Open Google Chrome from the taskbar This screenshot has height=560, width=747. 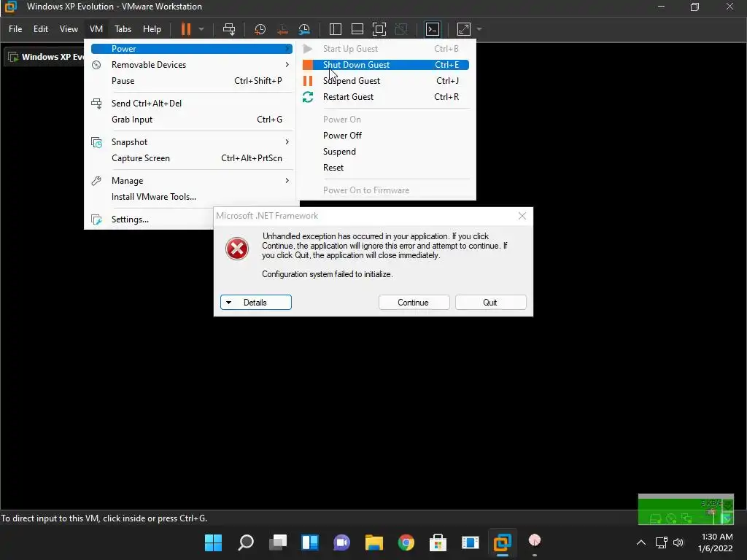[406, 542]
